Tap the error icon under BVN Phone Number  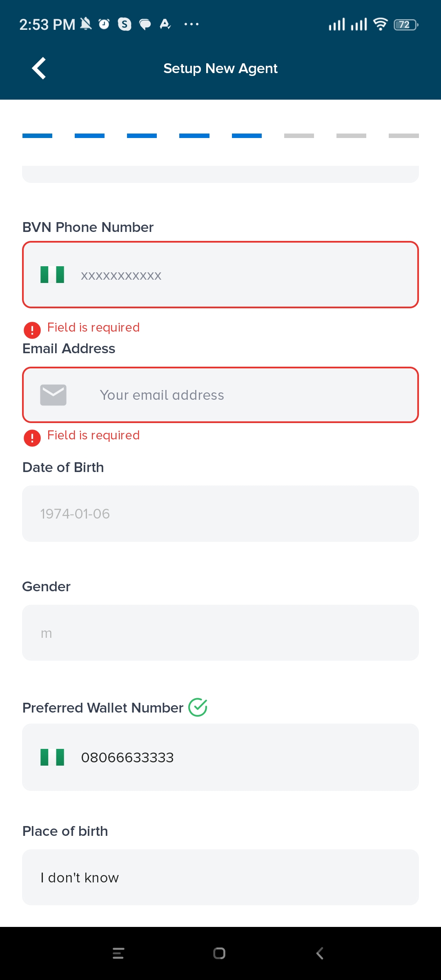[32, 330]
